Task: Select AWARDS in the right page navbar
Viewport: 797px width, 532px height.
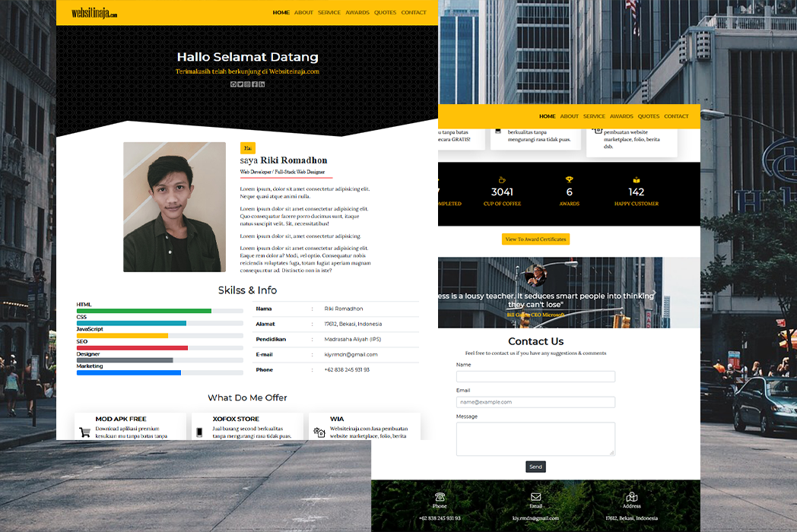Action: pyautogui.click(x=621, y=116)
